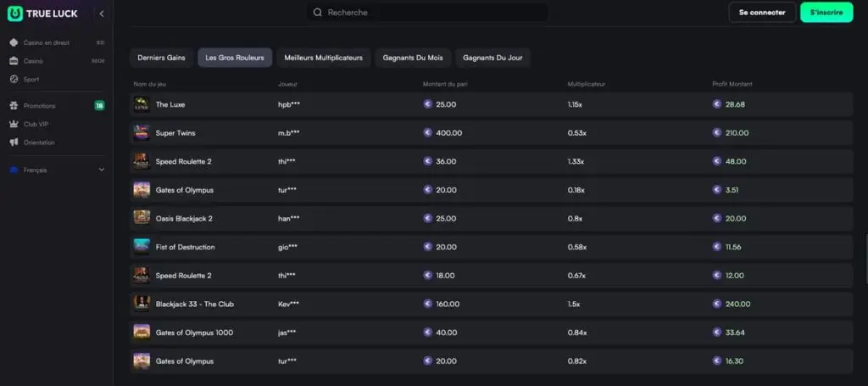Open the Meilleurs Multiplicateurs tab

click(323, 58)
